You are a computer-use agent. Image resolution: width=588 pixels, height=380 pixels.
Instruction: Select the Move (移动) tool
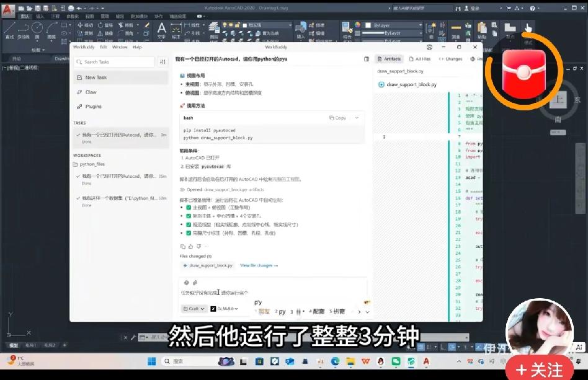[85, 25]
